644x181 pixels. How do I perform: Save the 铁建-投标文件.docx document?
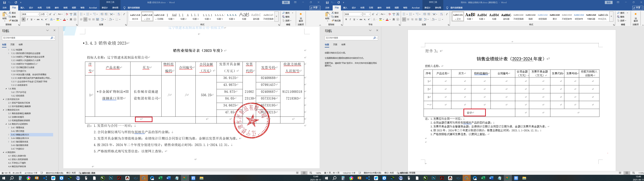[4, 3]
